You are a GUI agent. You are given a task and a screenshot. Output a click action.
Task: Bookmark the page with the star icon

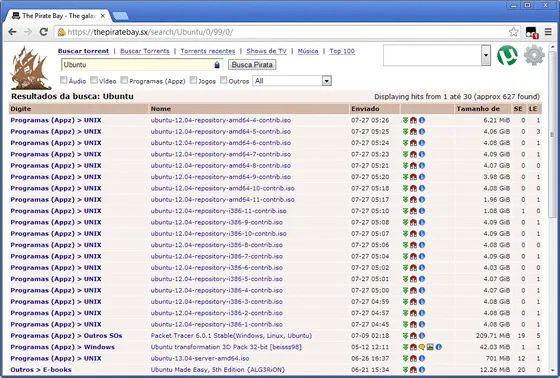(513, 32)
